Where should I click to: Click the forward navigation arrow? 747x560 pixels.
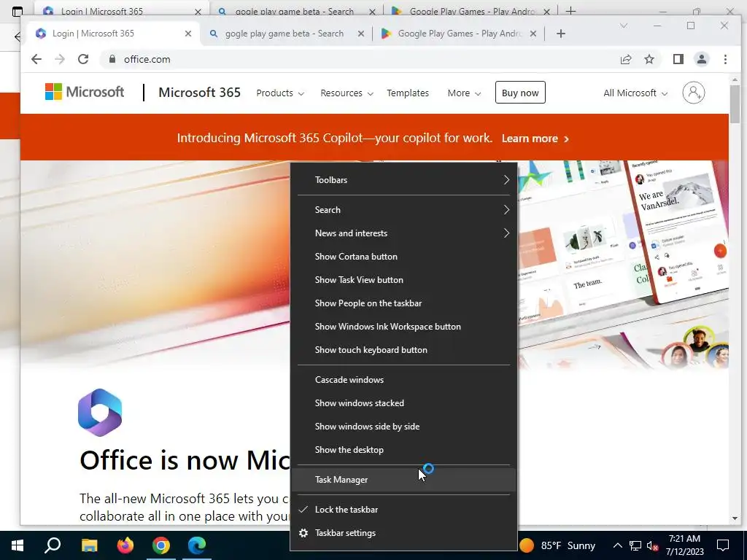(60, 59)
